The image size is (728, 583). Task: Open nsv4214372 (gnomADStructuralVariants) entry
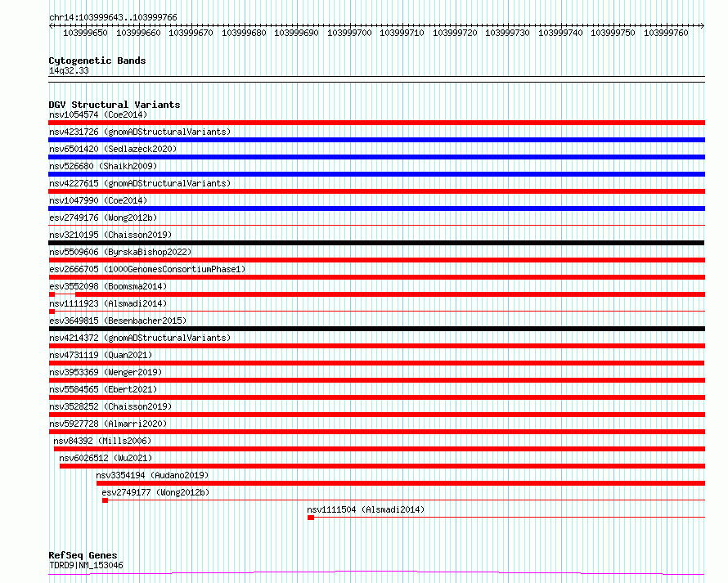point(140,338)
